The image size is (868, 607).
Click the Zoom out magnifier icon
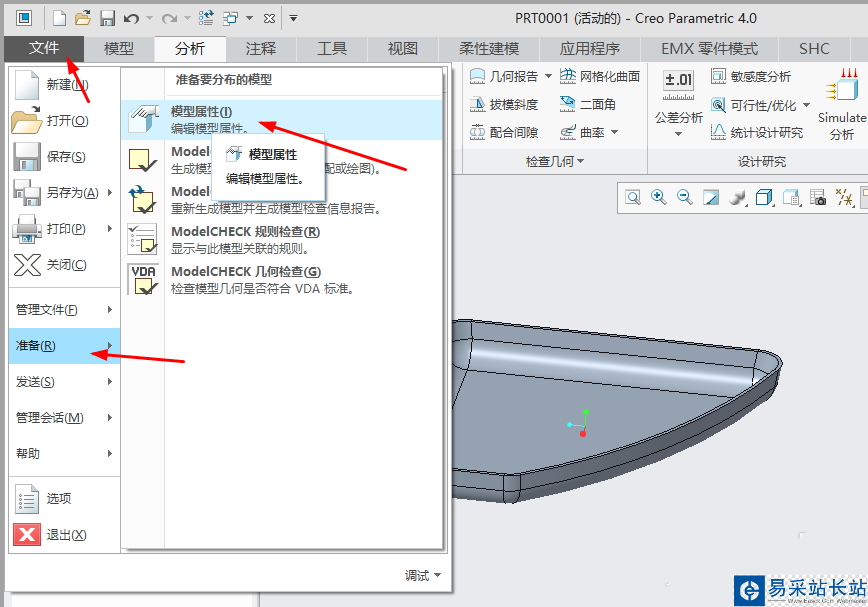(x=685, y=197)
